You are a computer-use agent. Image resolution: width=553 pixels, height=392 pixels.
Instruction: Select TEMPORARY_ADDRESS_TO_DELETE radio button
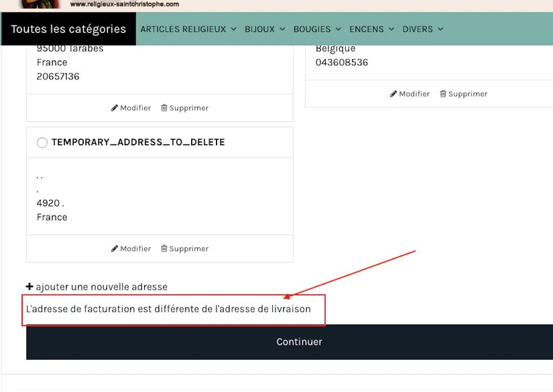pyautogui.click(x=42, y=143)
